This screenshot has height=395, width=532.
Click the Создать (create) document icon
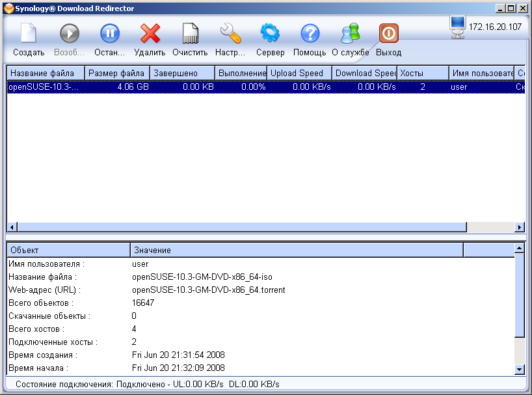point(29,33)
